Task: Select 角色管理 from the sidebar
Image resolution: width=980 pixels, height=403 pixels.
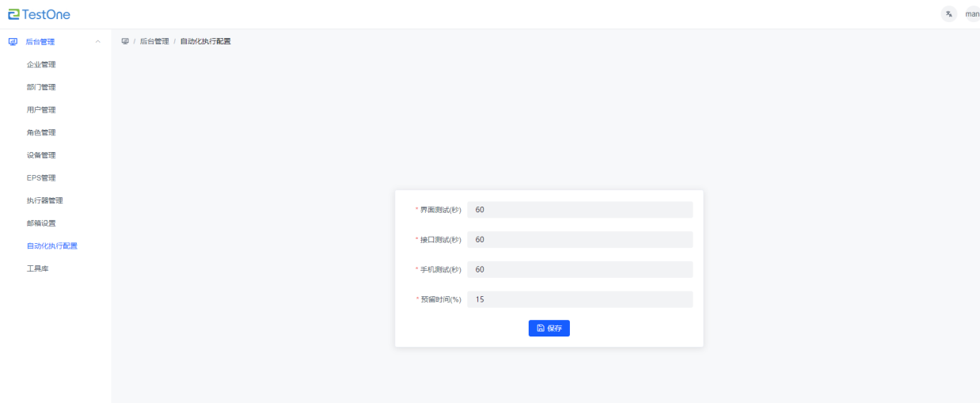Action: point(41,132)
